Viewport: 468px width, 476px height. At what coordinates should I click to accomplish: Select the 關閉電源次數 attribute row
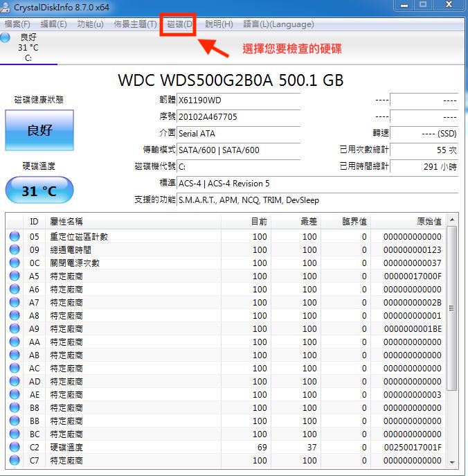(226, 263)
